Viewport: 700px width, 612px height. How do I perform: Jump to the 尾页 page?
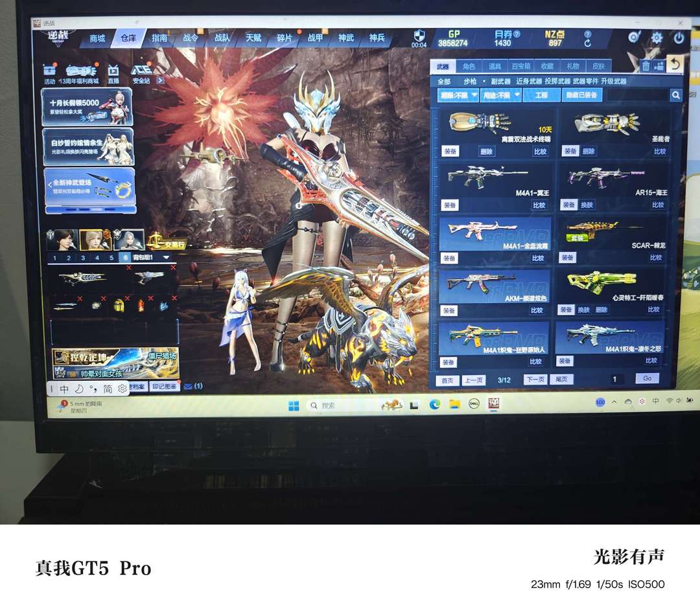coord(561,379)
